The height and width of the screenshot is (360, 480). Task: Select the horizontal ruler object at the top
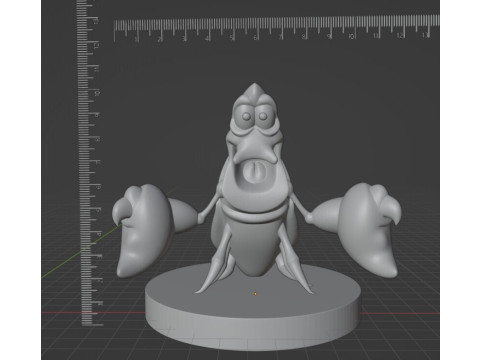pyautogui.click(x=277, y=28)
